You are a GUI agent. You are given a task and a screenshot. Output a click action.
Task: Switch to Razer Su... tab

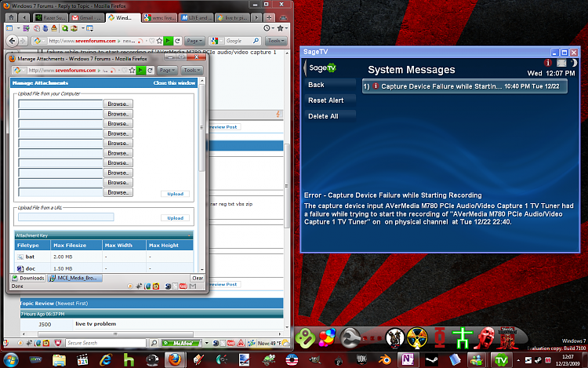[51, 17]
